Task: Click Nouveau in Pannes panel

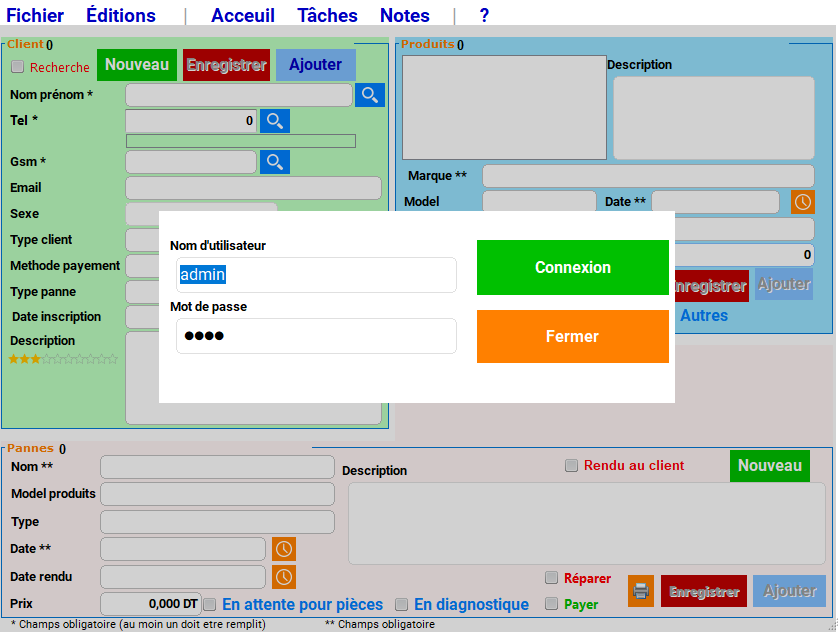Action: [x=770, y=465]
